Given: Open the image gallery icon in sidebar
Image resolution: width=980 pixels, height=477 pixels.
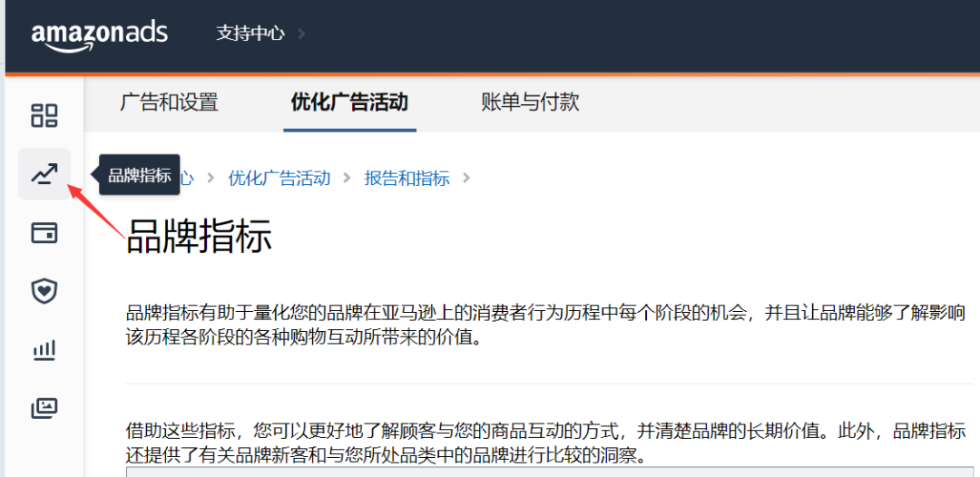Looking at the screenshot, I should click(x=44, y=408).
